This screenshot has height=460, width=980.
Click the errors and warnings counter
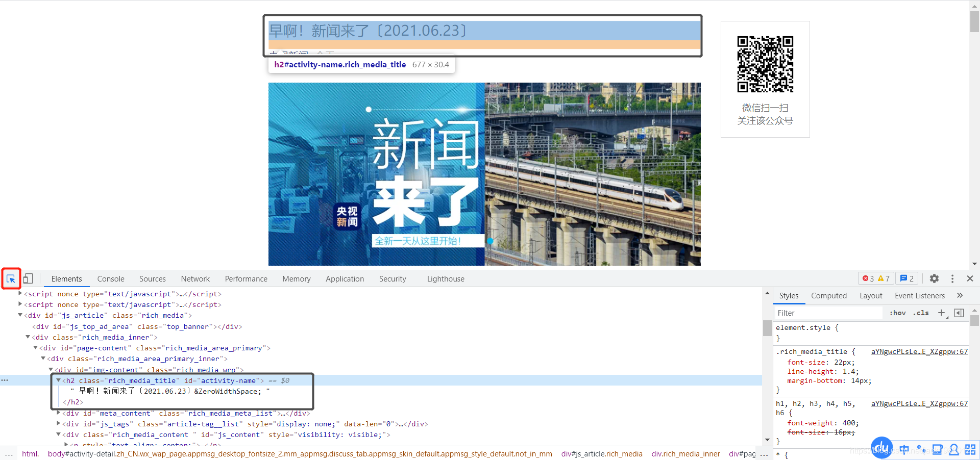pos(876,278)
